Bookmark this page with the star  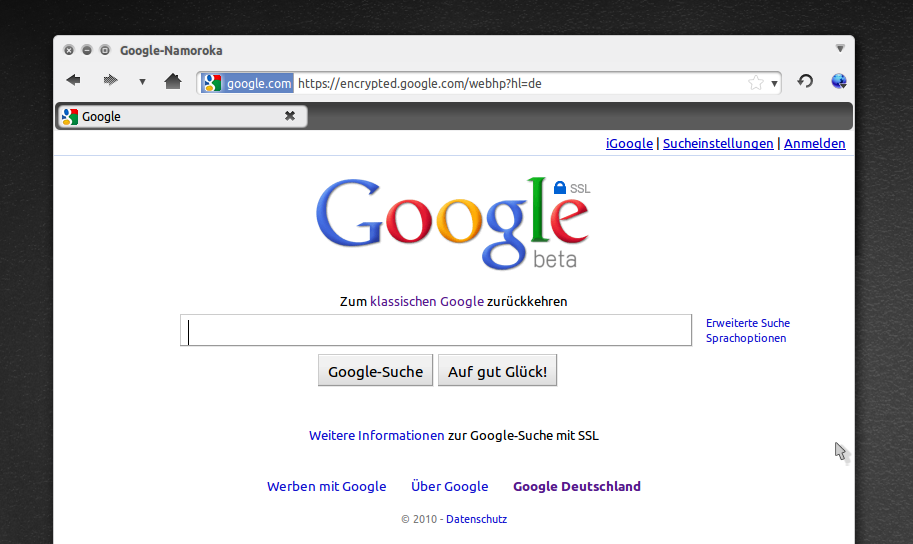click(x=756, y=83)
